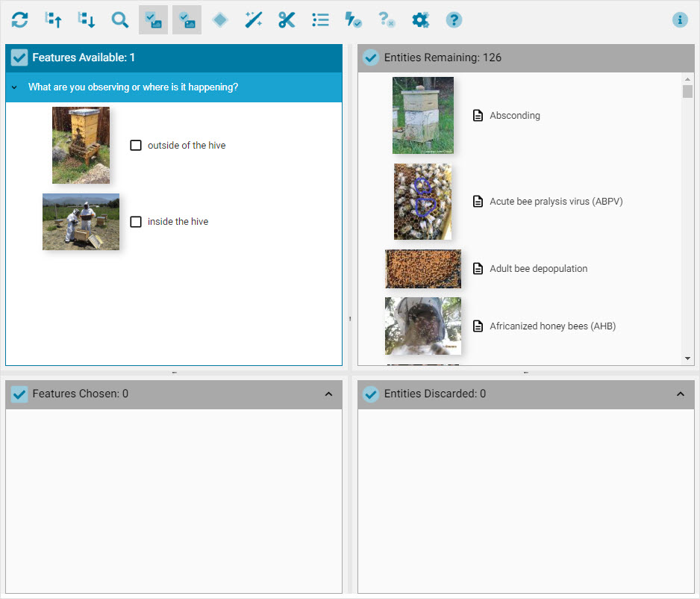This screenshot has height=599, width=700.
Task: Click the list differences icon
Action: point(320,20)
